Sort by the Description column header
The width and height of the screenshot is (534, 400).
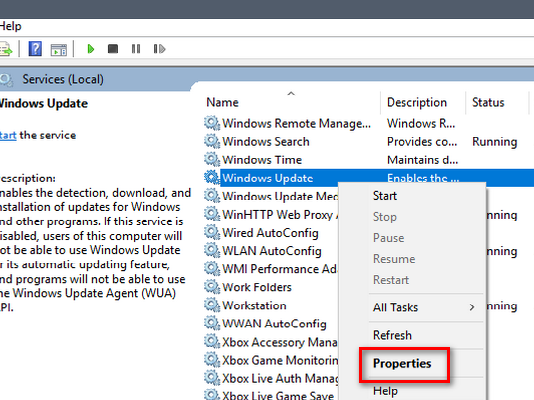coord(417,102)
